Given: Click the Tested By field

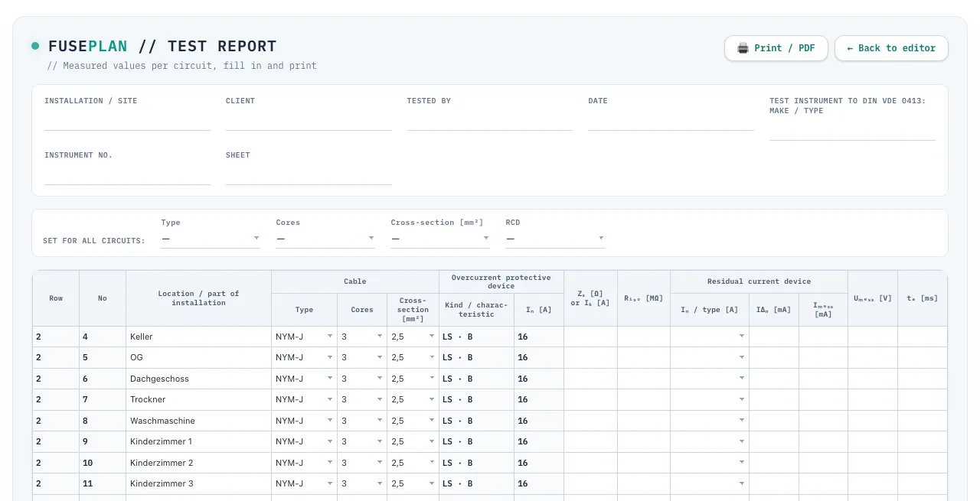Looking at the screenshot, I should pos(490,121).
